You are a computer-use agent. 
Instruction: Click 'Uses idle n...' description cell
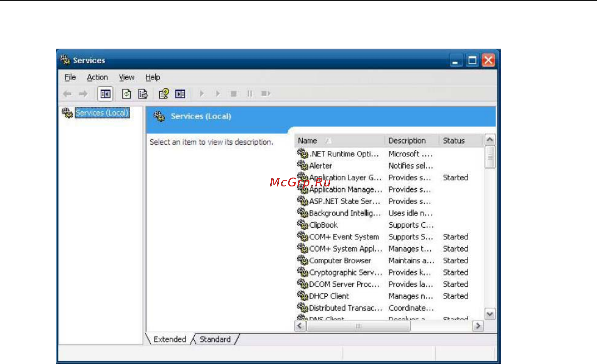point(410,213)
